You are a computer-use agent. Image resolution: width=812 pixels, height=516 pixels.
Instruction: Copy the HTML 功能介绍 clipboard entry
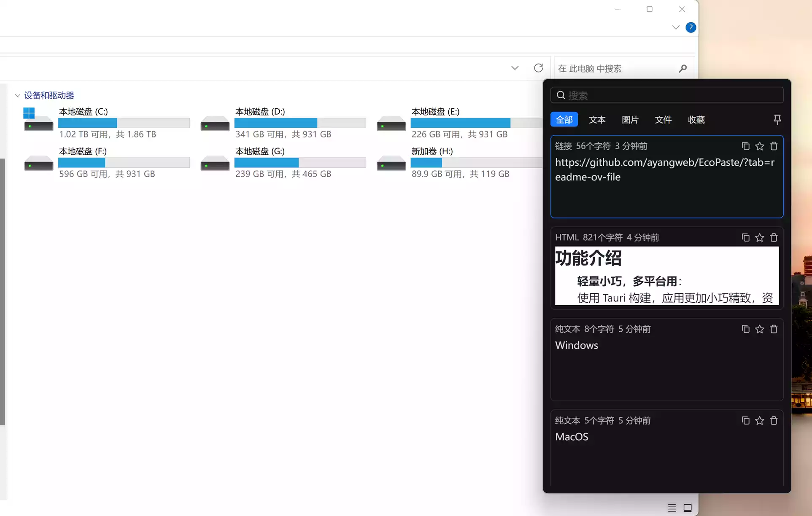(745, 237)
